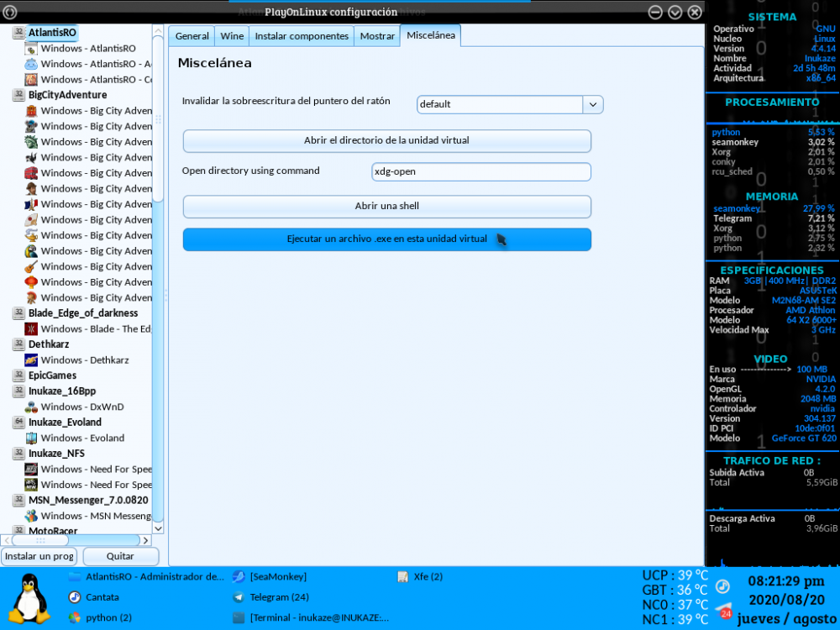Click the xdg-open command text field

(x=480, y=171)
